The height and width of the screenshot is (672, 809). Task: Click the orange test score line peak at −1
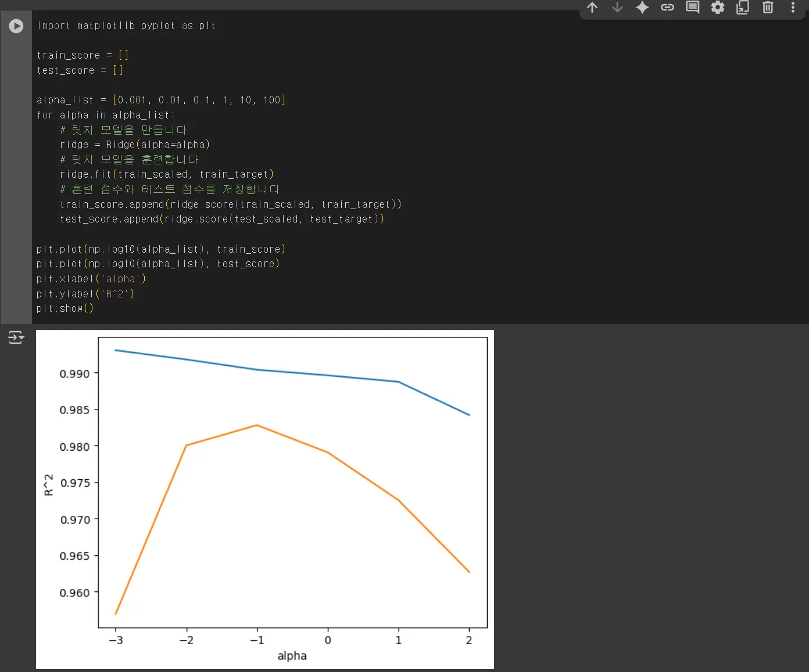pos(257,425)
